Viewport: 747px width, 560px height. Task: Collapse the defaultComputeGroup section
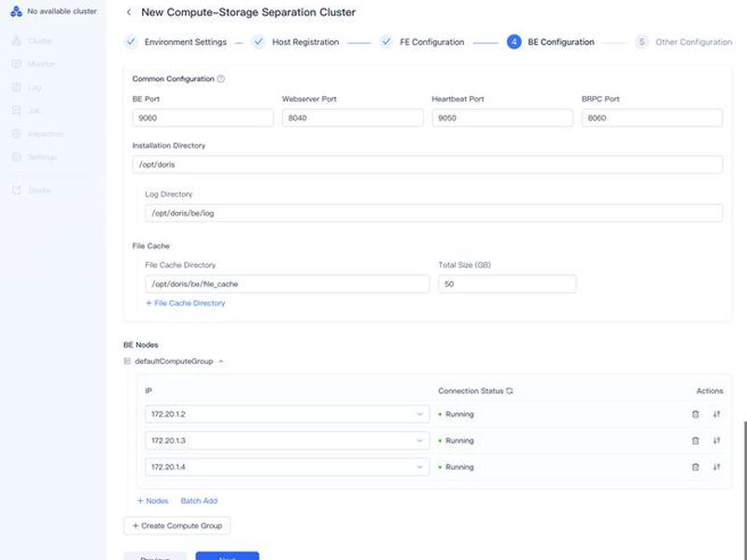221,361
